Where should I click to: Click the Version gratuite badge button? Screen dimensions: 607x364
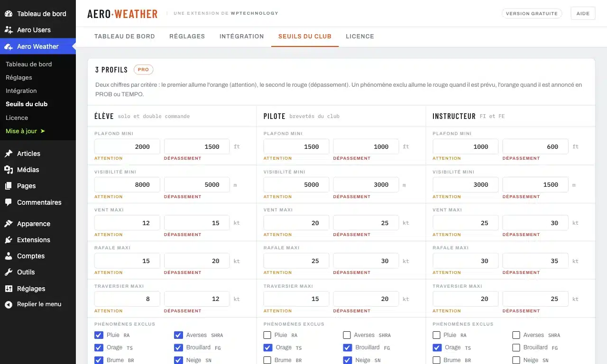532,14
